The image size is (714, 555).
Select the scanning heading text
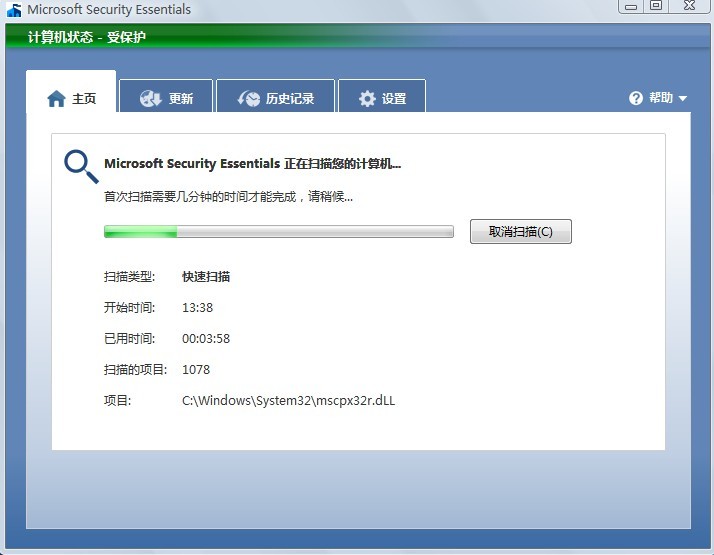click(x=253, y=163)
